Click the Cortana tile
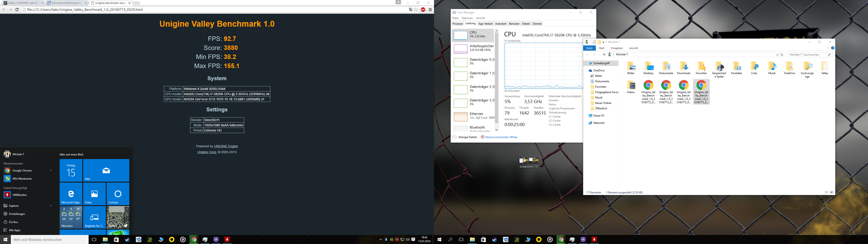 pos(118,194)
